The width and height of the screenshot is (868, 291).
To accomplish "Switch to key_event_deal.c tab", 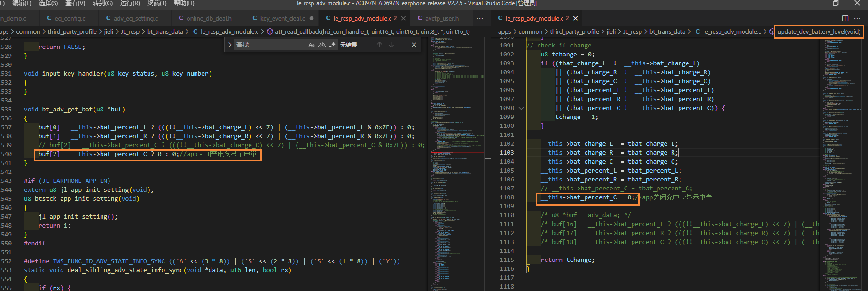I will [278, 19].
